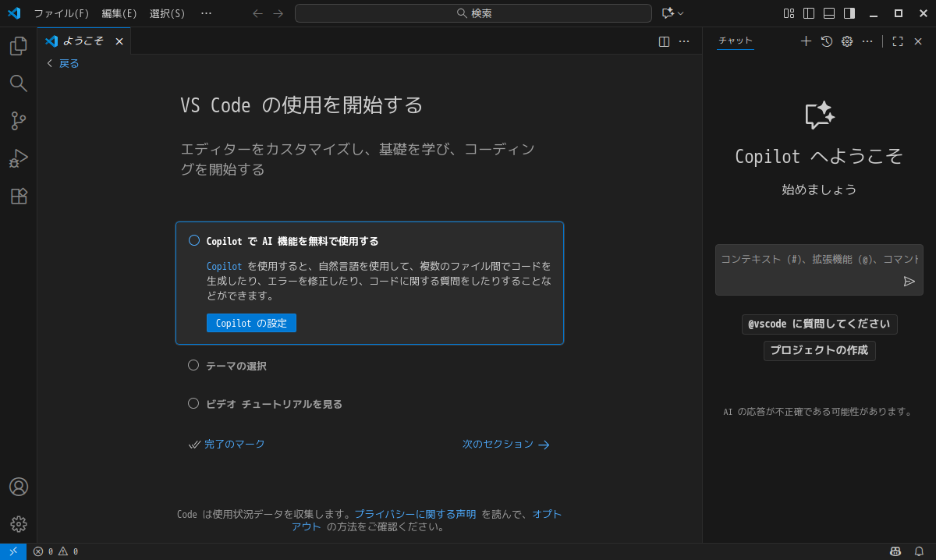Go back with the title bar left arrow
Viewport: 936px width, 560px height.
pyautogui.click(x=258, y=13)
